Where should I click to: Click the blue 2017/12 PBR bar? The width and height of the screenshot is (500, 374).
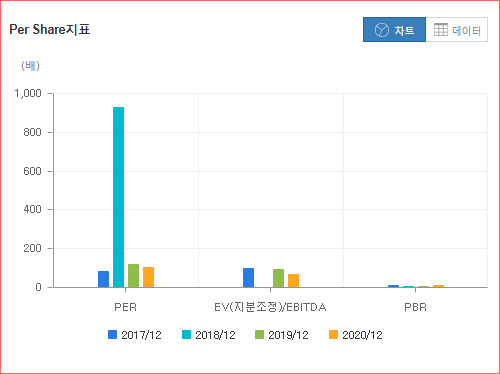pyautogui.click(x=393, y=286)
